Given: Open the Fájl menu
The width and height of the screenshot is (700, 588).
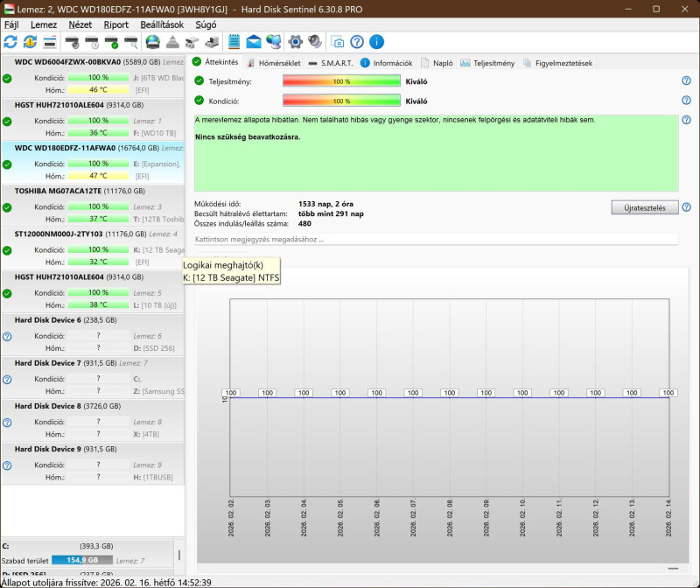Looking at the screenshot, I should (x=11, y=24).
